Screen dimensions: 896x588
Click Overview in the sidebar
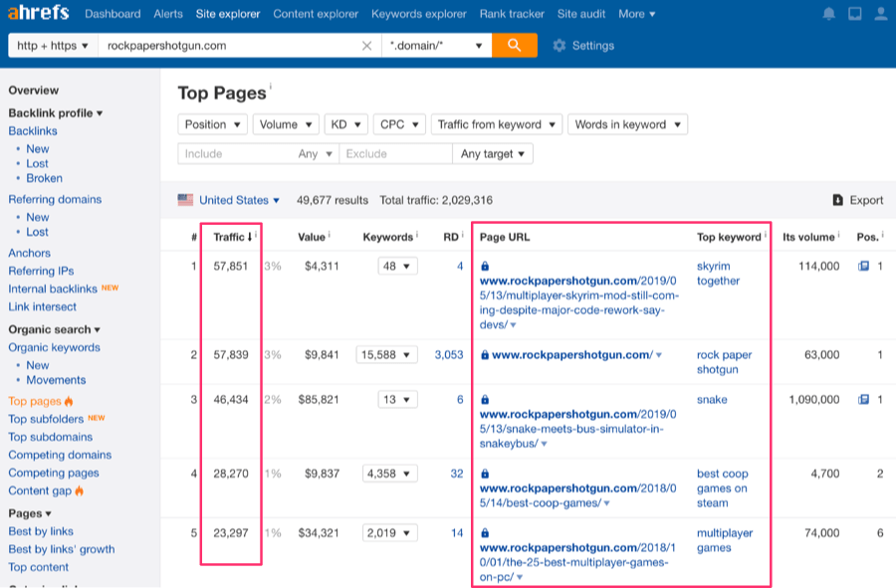click(x=33, y=91)
